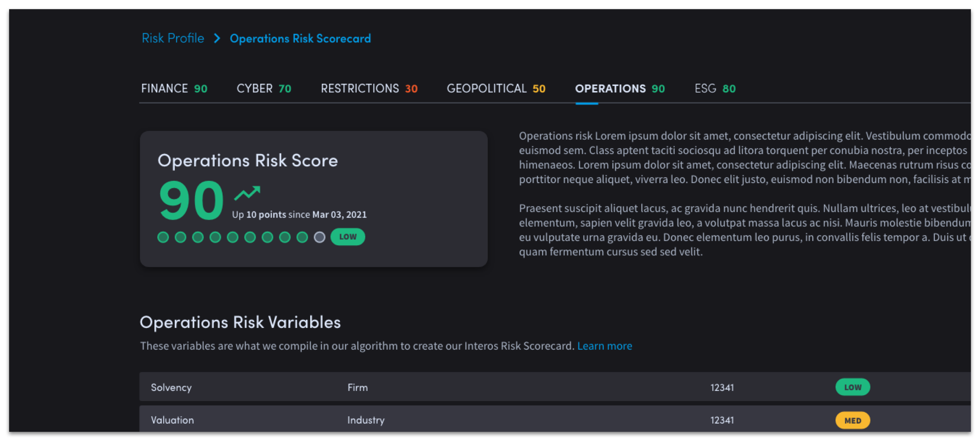This screenshot has height=441, width=980.
Task: Select the Valuation variable row
Action: 172,420
